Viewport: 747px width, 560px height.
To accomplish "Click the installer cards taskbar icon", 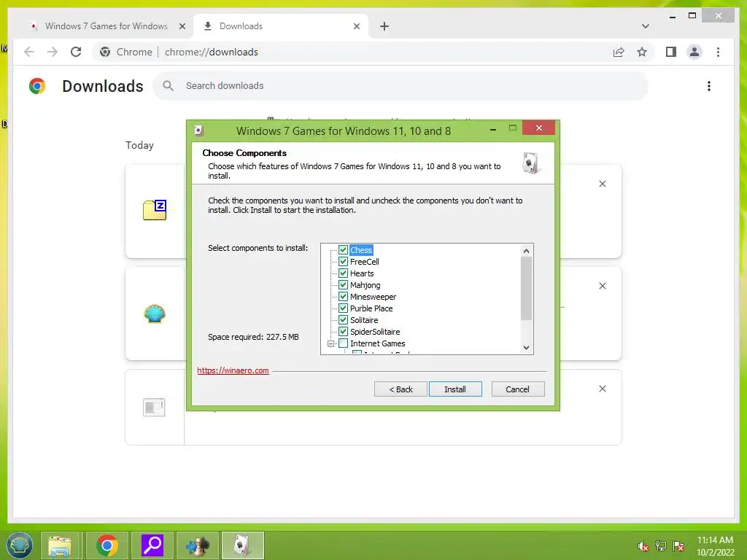I will [242, 545].
